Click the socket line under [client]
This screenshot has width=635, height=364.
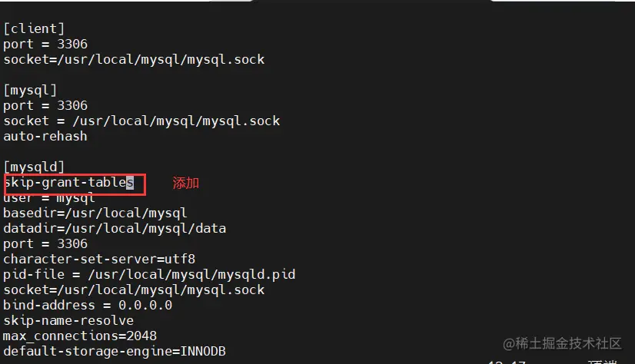click(x=134, y=59)
